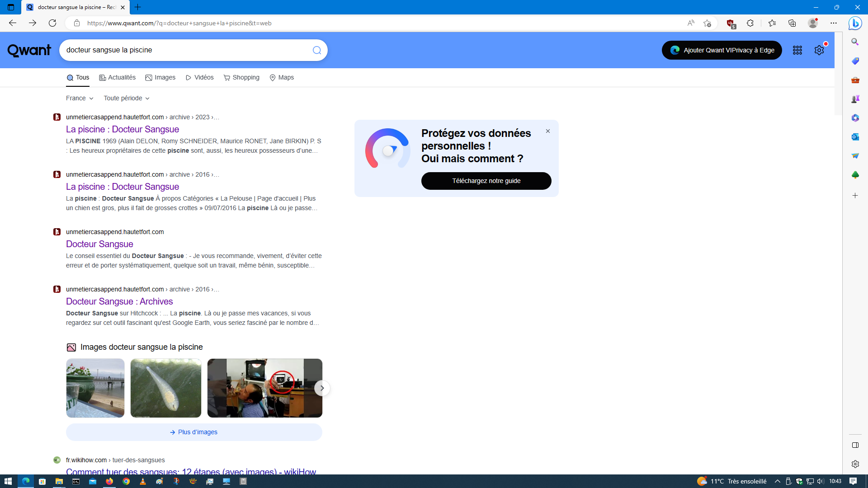This screenshot has width=868, height=488.
Task: Switch to the Actualités tab
Action: click(118, 77)
